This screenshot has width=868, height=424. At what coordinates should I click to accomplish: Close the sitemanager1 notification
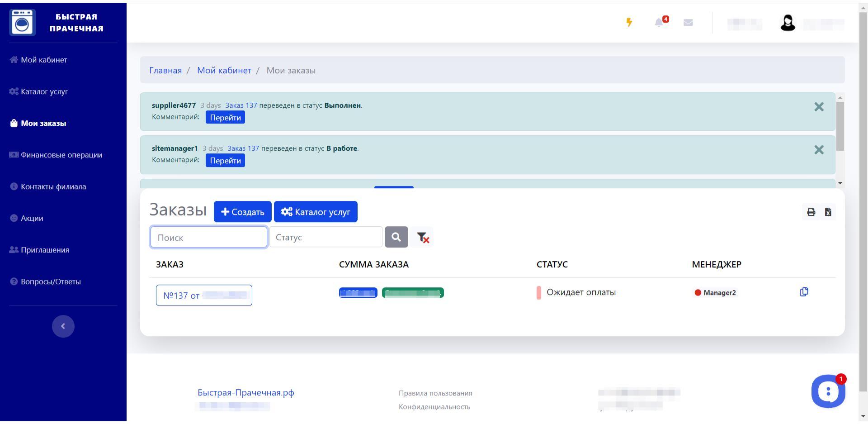pos(819,150)
